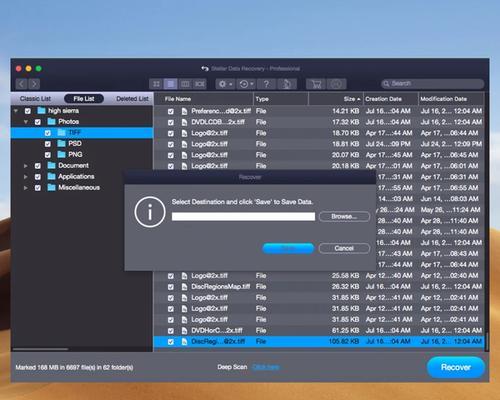Collapse the high sierra tree node

16,110
